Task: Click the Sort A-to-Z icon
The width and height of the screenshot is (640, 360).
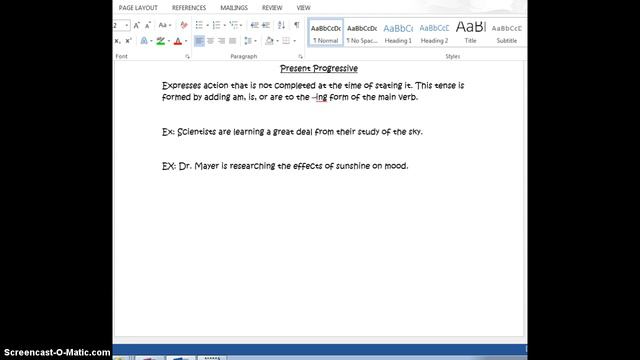Action: (281, 25)
